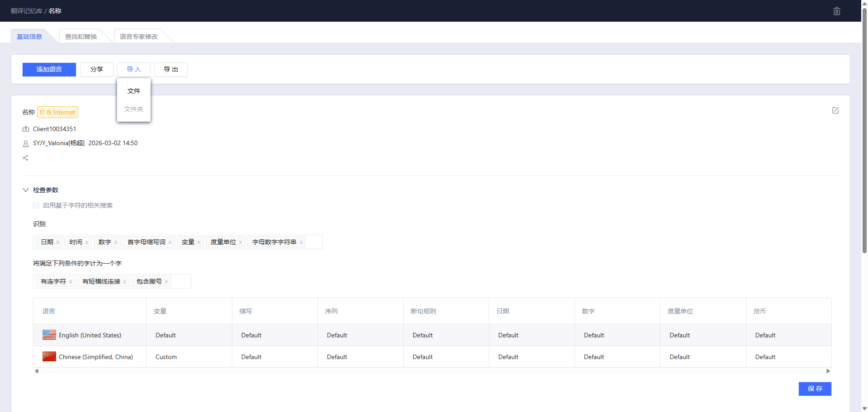This screenshot has width=868, height=412.
Task: Open the word-count condition tag selector
Action: tap(112, 281)
